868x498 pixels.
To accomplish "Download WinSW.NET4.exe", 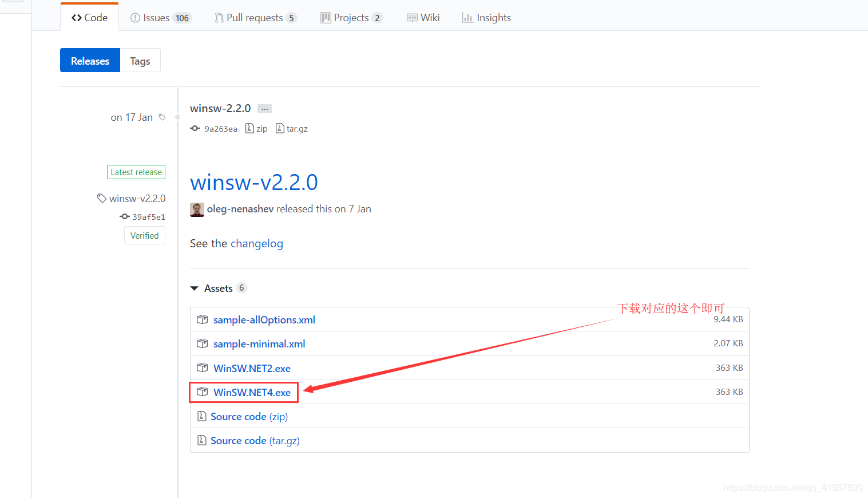I will tap(252, 392).
